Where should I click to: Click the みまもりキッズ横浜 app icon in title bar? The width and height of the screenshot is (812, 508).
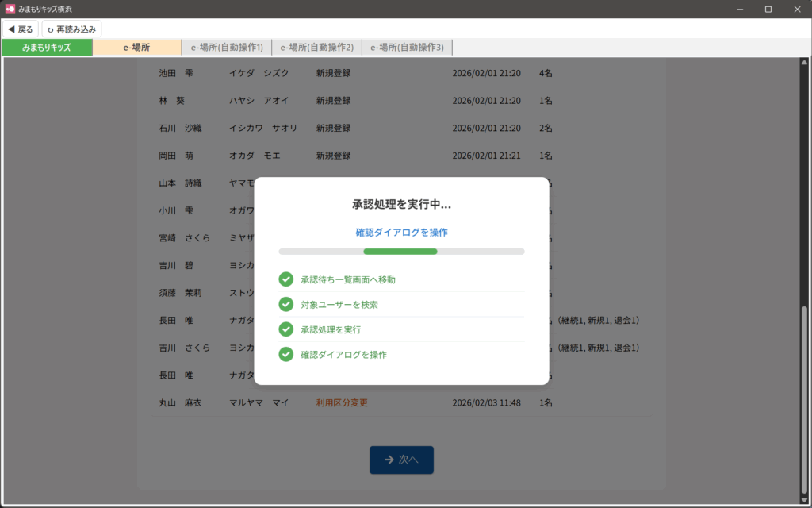[10, 9]
